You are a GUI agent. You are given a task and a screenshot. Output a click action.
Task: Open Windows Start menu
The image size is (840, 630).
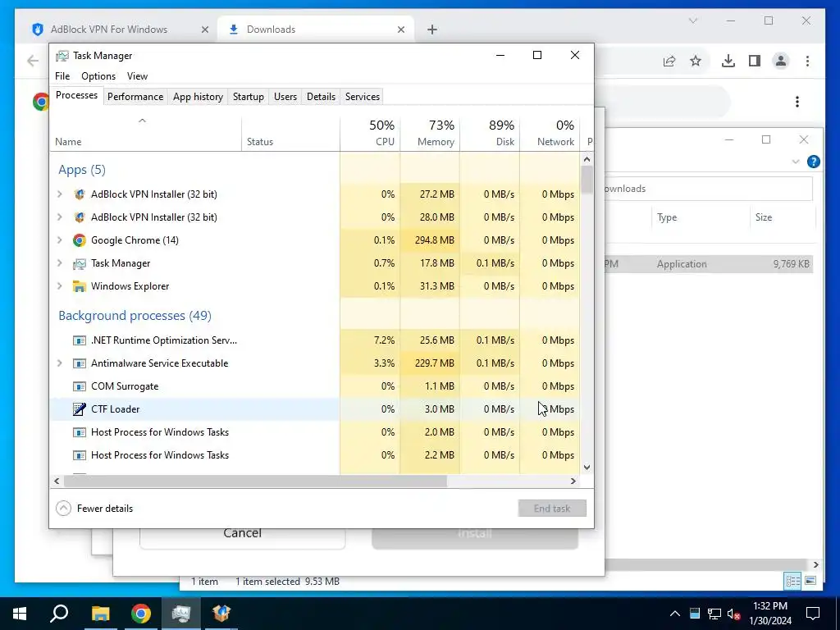(x=20, y=614)
